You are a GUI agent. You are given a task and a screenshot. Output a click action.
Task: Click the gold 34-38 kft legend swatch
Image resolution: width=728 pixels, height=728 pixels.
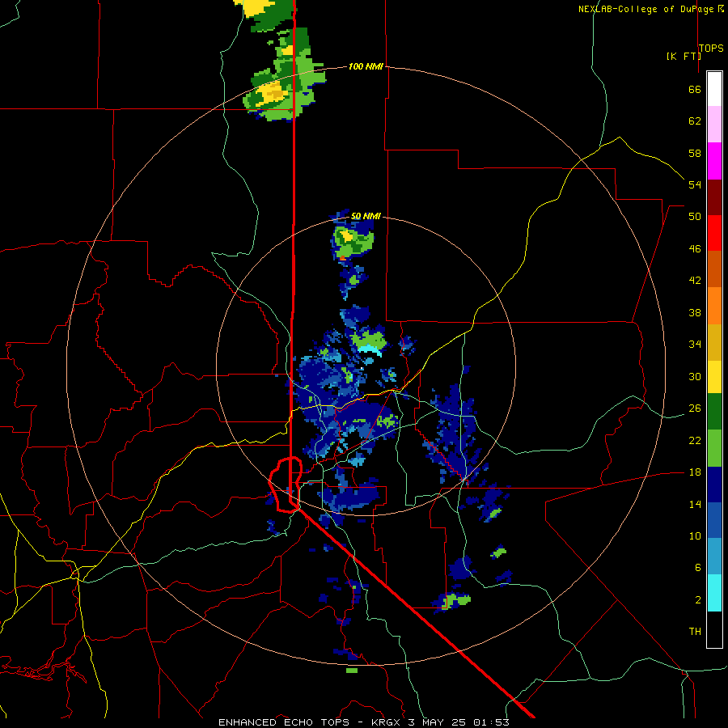pos(714,342)
